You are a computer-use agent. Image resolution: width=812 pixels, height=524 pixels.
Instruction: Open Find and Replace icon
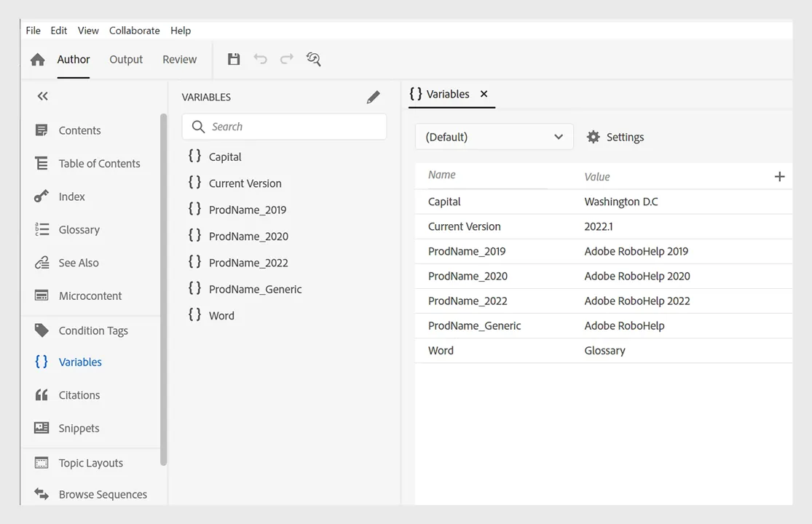(313, 59)
